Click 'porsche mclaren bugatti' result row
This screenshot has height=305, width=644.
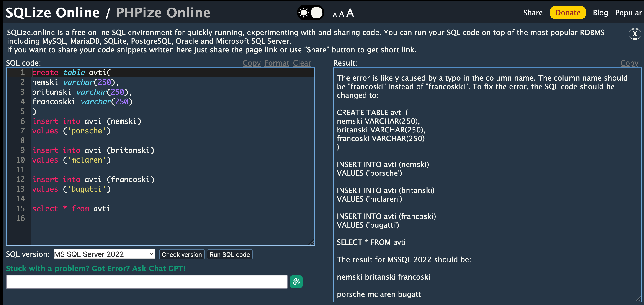(x=380, y=294)
